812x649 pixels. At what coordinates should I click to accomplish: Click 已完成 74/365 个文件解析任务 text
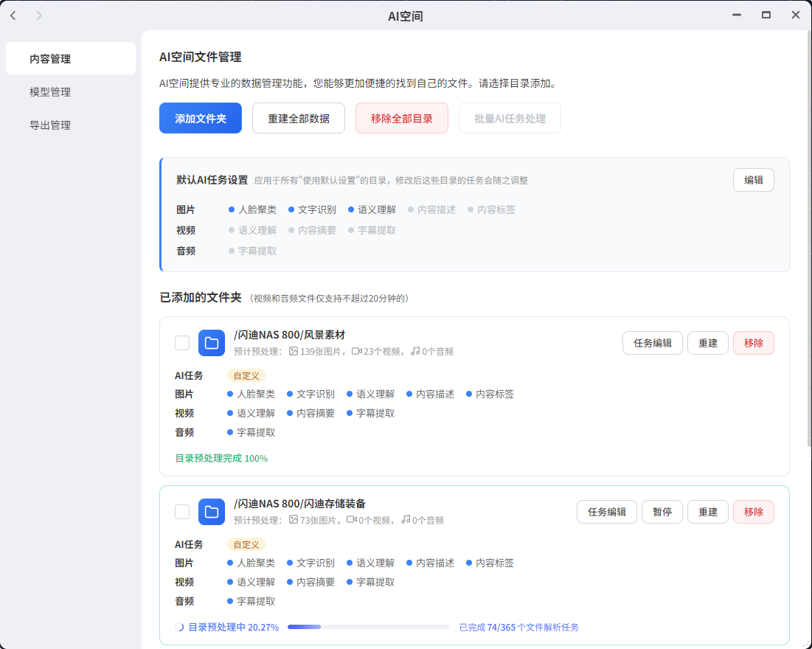click(x=519, y=628)
